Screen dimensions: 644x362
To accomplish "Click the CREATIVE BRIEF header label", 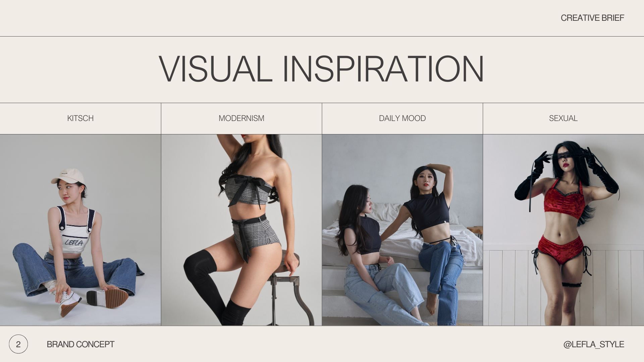I will [592, 18].
